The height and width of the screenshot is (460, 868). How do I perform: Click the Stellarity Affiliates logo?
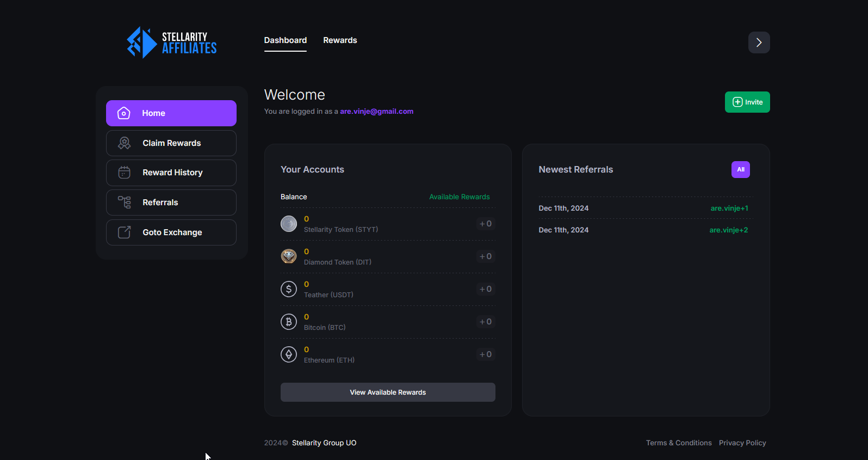pyautogui.click(x=172, y=42)
